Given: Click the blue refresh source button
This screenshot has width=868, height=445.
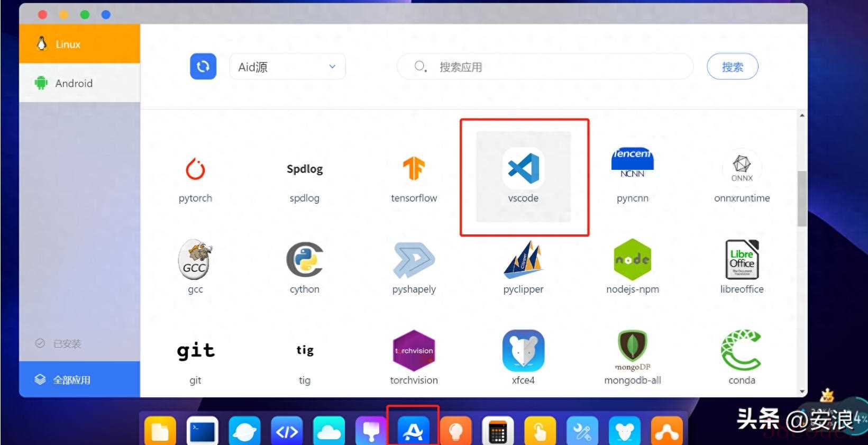Looking at the screenshot, I should coord(203,67).
